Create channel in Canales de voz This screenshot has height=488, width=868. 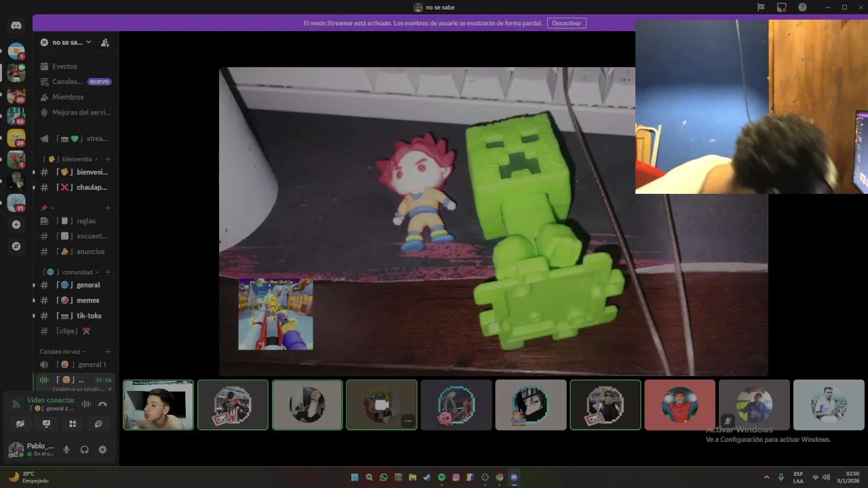108,352
